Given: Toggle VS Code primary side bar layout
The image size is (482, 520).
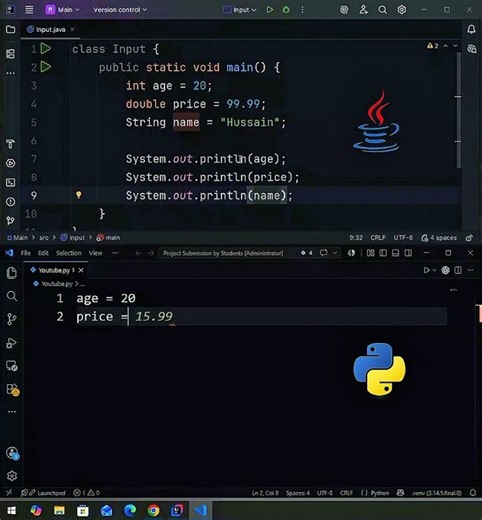Looking at the screenshot, I should (383, 253).
